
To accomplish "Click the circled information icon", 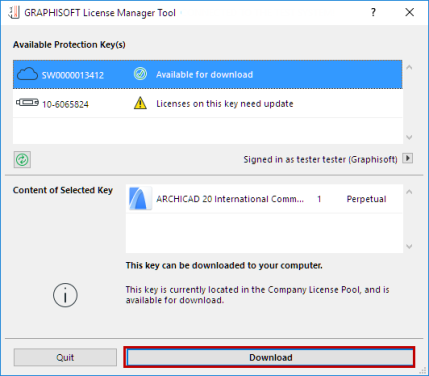I will [x=65, y=295].
